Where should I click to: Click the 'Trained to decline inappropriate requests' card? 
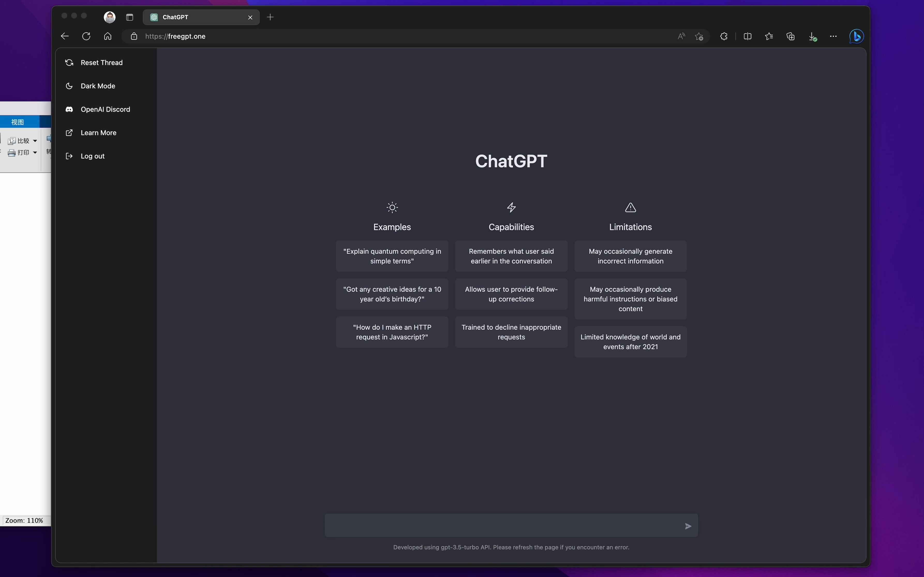(511, 332)
